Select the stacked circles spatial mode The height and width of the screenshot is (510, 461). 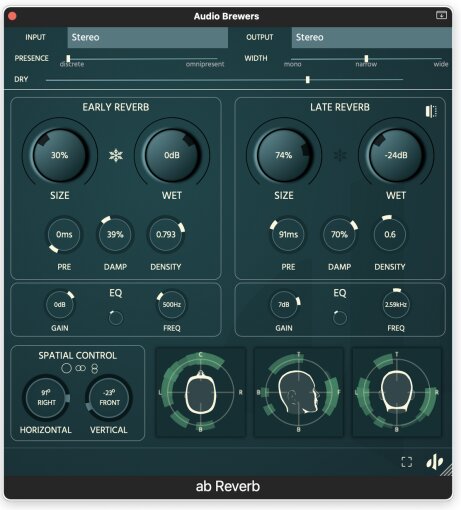click(x=95, y=369)
